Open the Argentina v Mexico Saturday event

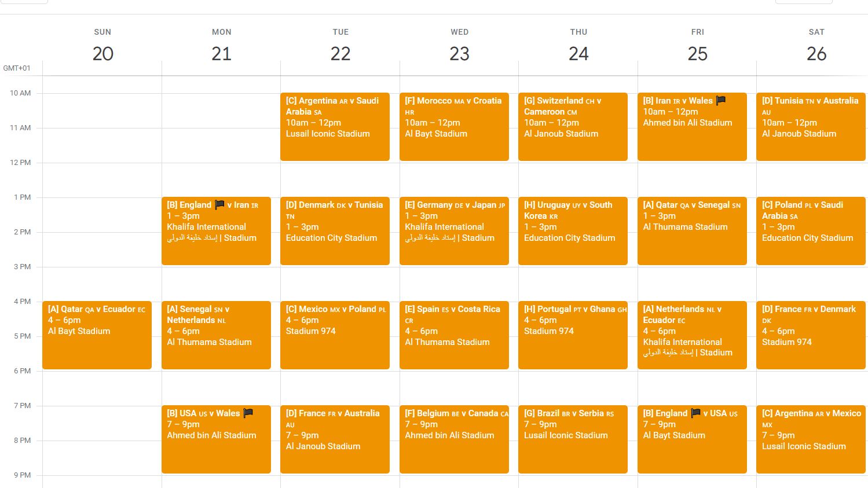click(x=811, y=439)
